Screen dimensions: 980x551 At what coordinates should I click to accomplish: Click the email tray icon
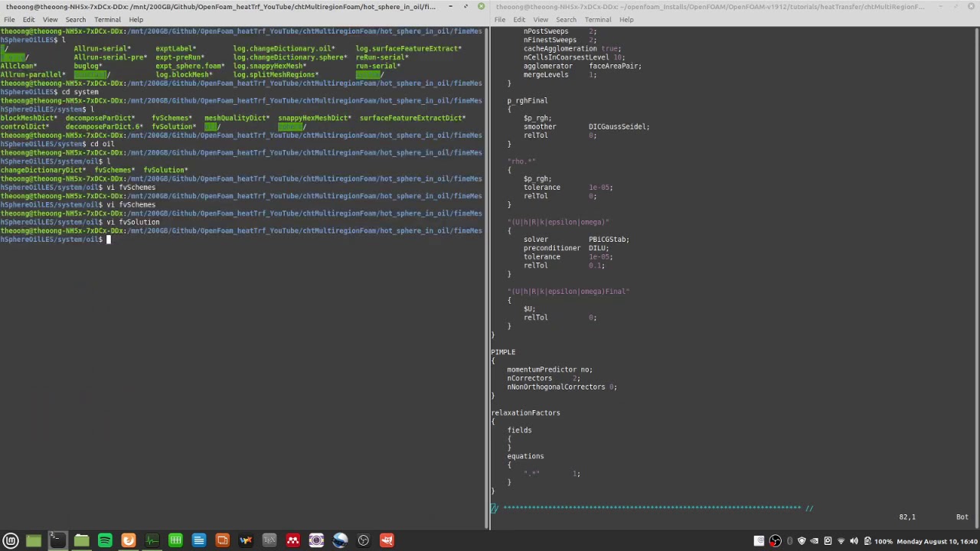coord(759,541)
